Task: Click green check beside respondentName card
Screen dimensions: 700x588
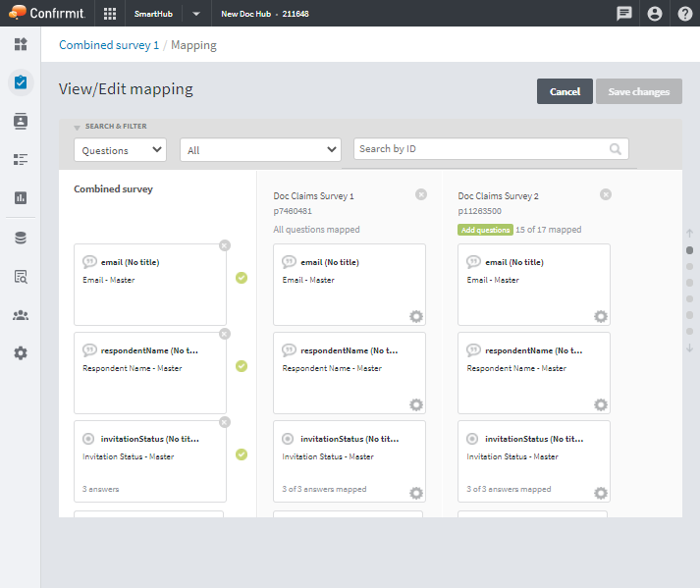Action: coord(242,366)
